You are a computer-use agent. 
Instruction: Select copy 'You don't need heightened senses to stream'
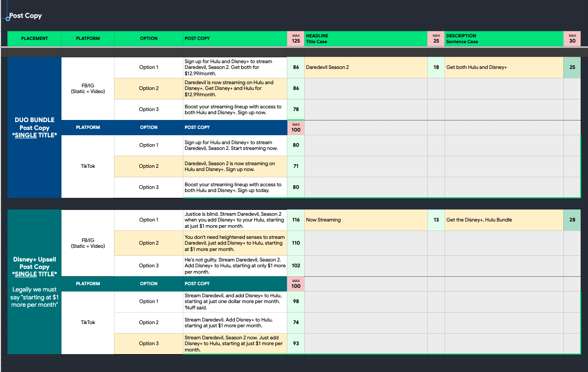point(235,243)
